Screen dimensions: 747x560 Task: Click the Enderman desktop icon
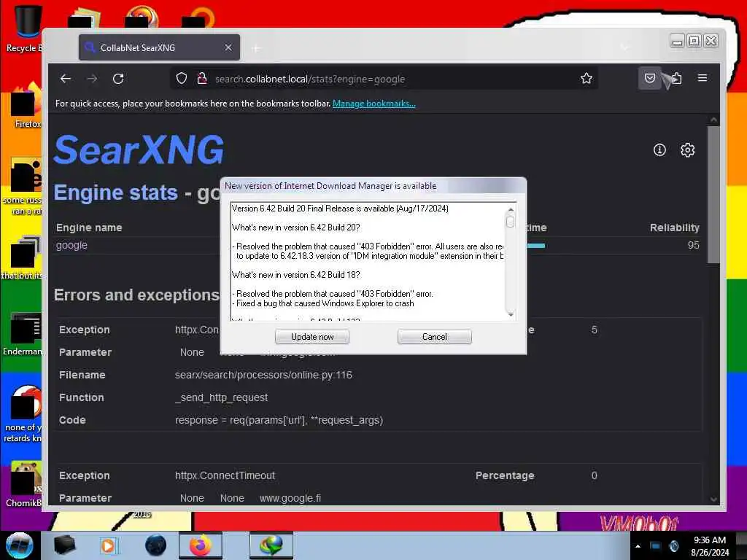(23, 333)
